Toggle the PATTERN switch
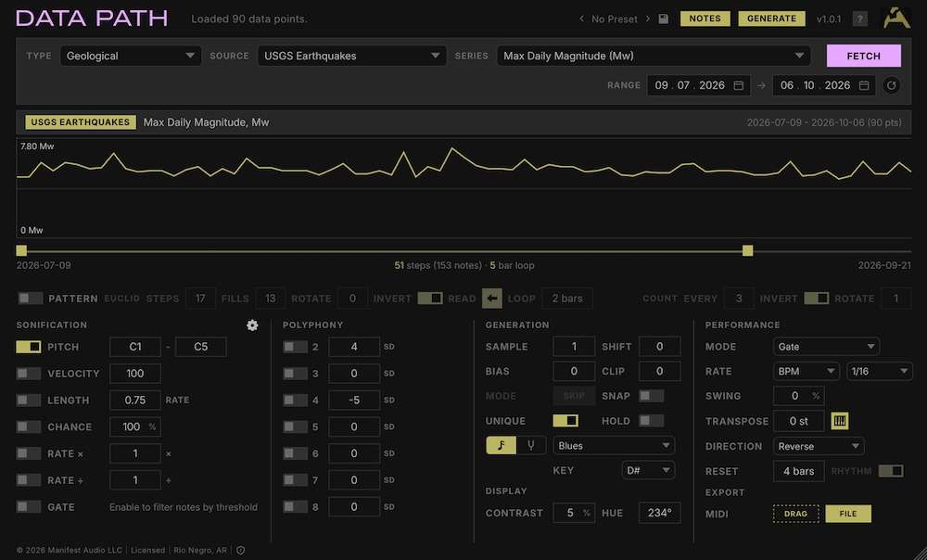 click(x=30, y=299)
